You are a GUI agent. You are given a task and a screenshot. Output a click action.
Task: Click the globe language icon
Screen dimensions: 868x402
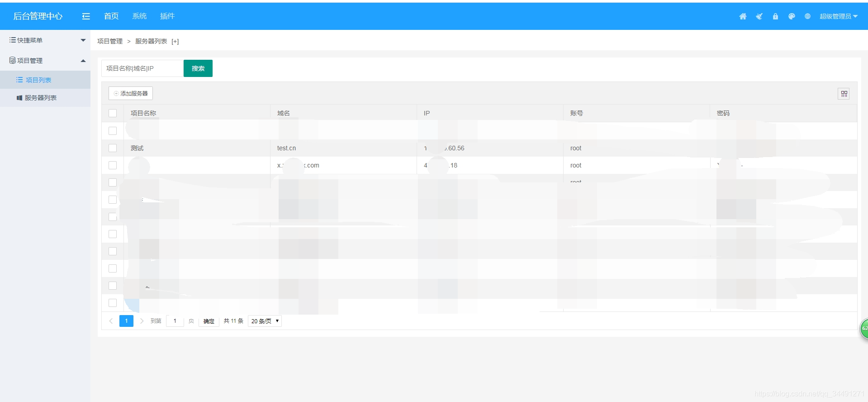point(807,16)
